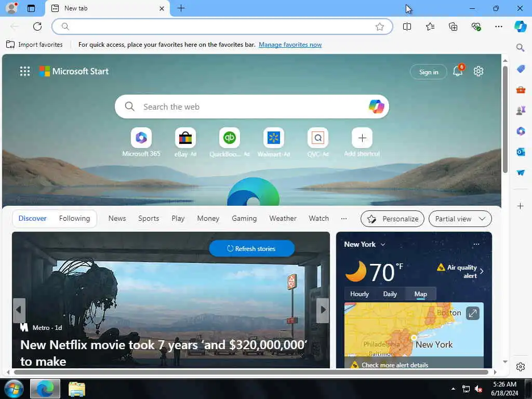Open split screen view icon
The height and width of the screenshot is (399, 532).
(x=407, y=26)
